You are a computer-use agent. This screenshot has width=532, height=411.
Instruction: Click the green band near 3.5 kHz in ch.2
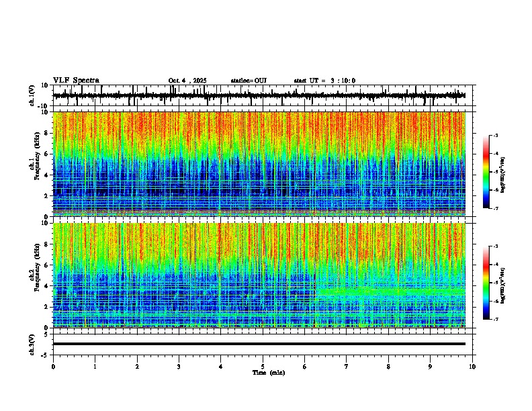click(390, 291)
